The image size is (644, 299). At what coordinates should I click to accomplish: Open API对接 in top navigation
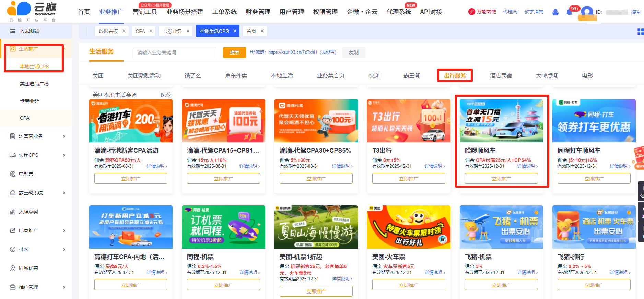431,12
